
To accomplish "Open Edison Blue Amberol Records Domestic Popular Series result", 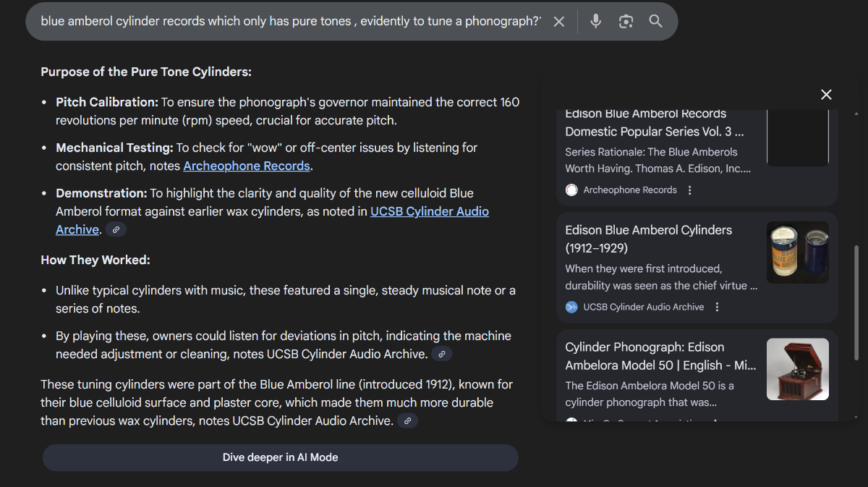I will tap(654, 123).
